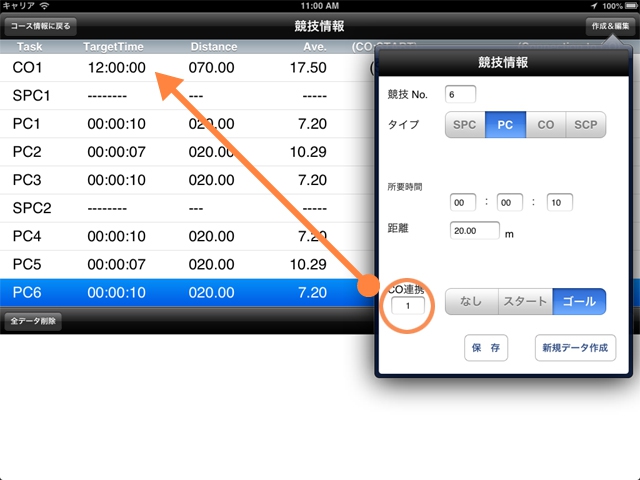Select the PC3 row in table
The image size is (640, 480).
point(180,180)
